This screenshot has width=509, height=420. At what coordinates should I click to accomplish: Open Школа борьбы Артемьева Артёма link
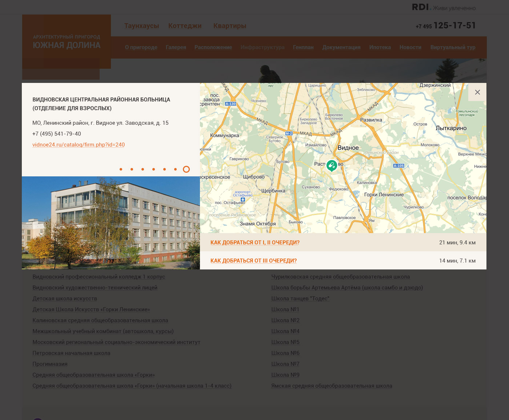click(x=347, y=288)
